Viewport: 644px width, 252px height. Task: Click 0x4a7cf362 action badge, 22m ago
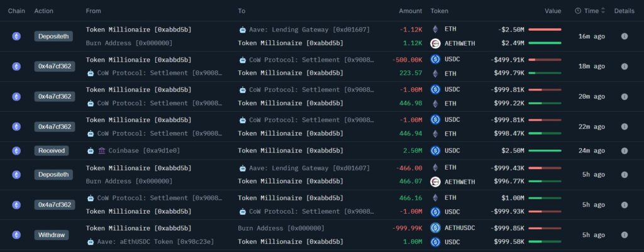tap(55, 126)
